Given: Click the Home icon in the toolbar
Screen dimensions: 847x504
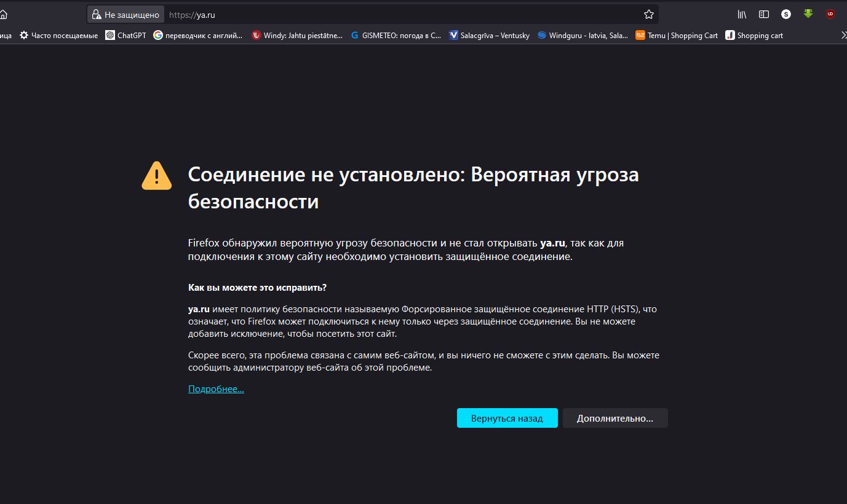Looking at the screenshot, I should tap(2, 14).
